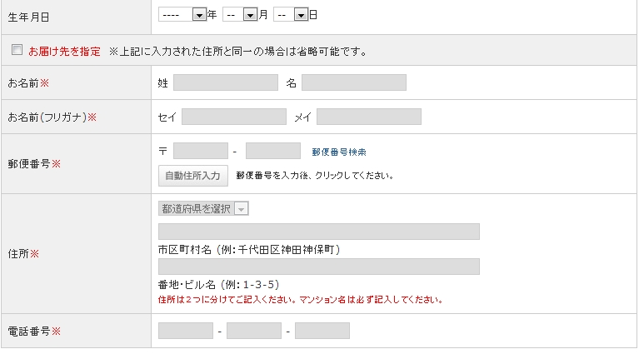Expand the 都道府県を選択 dropdown
Screen dimensions: 644x364
(203, 209)
